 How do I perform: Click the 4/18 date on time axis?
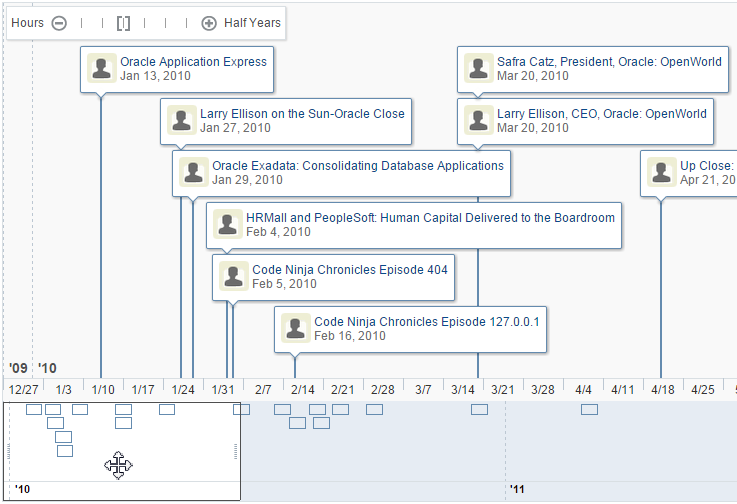tap(663, 390)
